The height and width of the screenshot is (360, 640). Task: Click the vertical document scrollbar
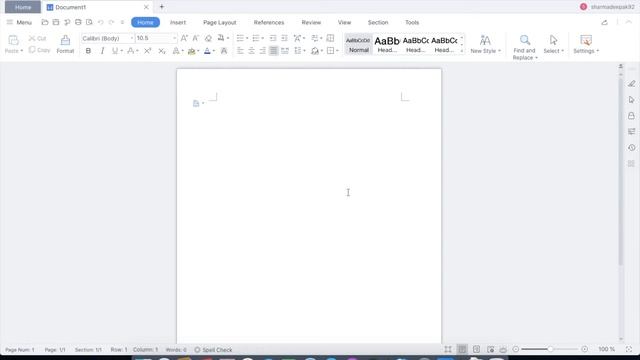pos(621,171)
